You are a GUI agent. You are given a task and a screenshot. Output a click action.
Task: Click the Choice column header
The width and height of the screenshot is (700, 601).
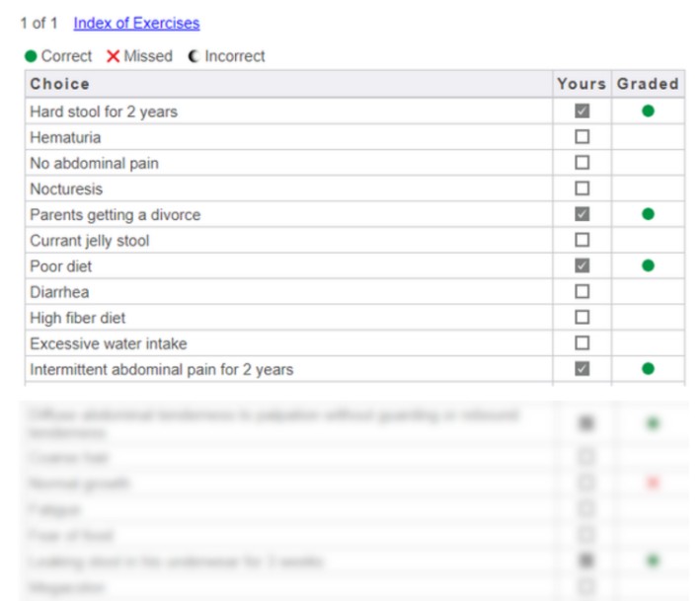[x=59, y=84]
